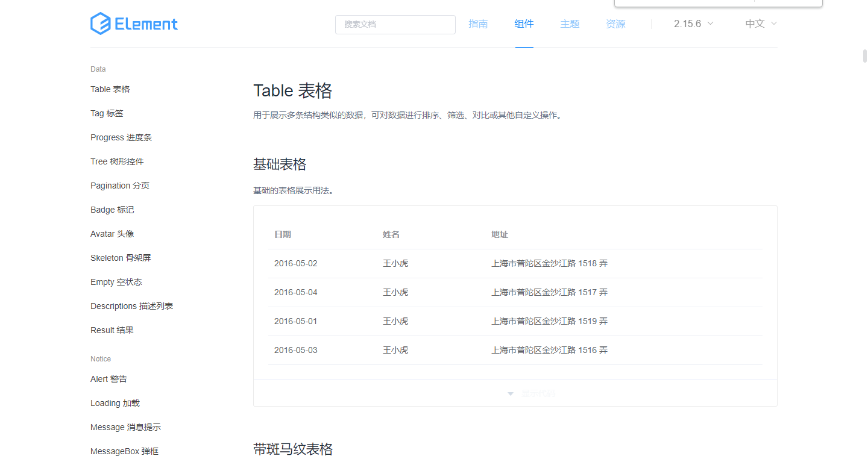
Task: Switch to the 主题 section
Action: point(570,23)
